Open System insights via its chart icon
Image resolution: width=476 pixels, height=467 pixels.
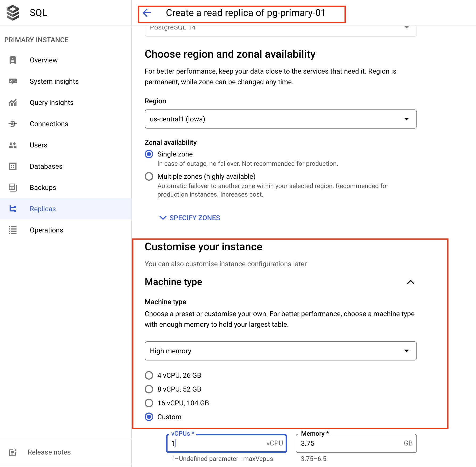pyautogui.click(x=12, y=81)
